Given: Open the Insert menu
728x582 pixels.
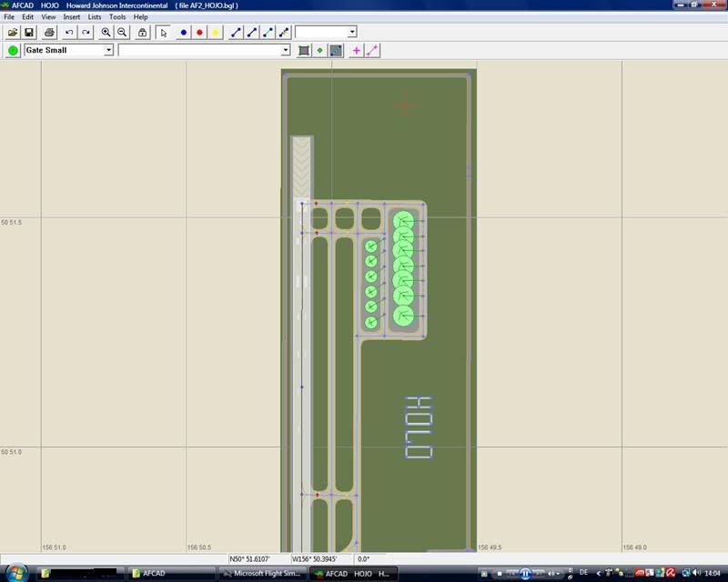Looking at the screenshot, I should click(72, 17).
